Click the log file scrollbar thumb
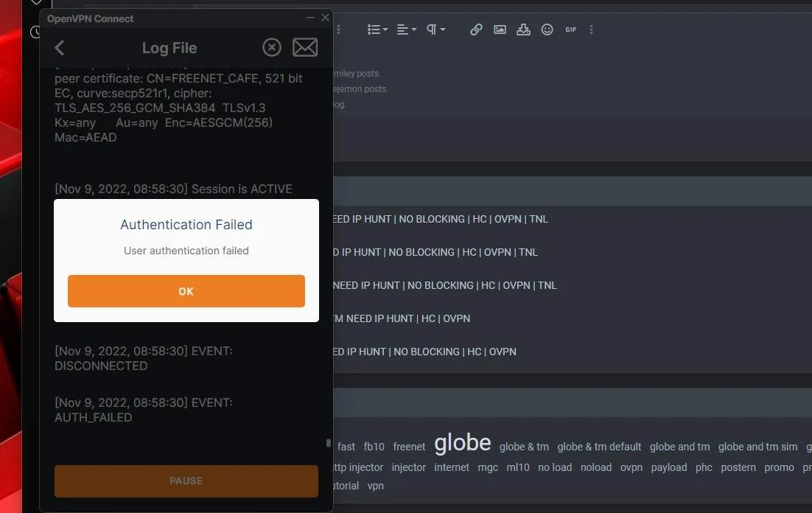The image size is (812, 513). pos(329,443)
